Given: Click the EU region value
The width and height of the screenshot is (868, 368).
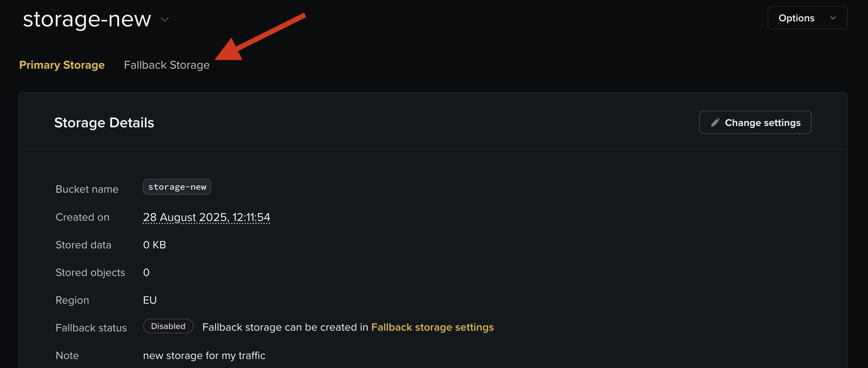Looking at the screenshot, I should pos(149,300).
